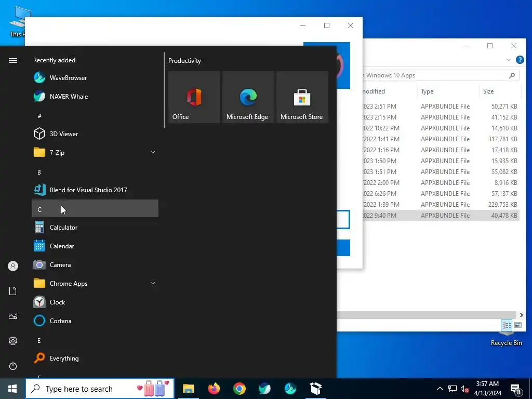Open the notification center icon

[x=516, y=389]
